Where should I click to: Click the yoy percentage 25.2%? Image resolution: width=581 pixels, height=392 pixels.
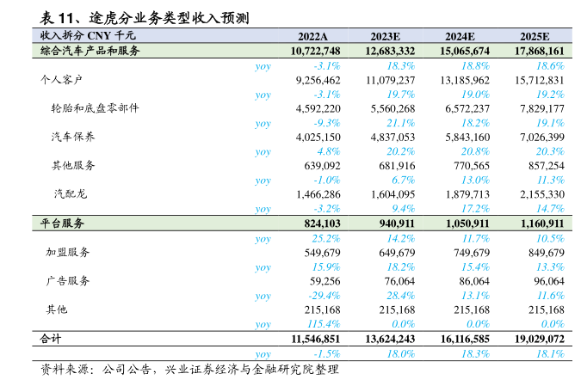pyautogui.click(x=326, y=238)
